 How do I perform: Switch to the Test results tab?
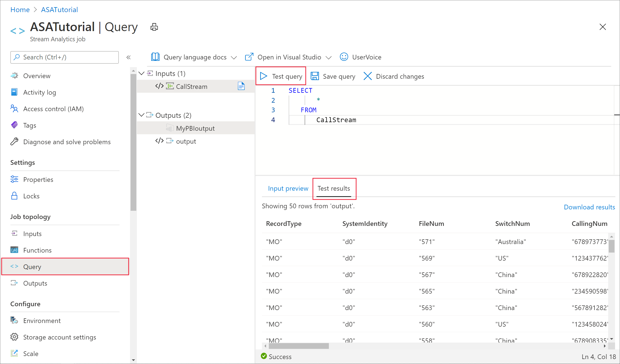click(x=333, y=188)
